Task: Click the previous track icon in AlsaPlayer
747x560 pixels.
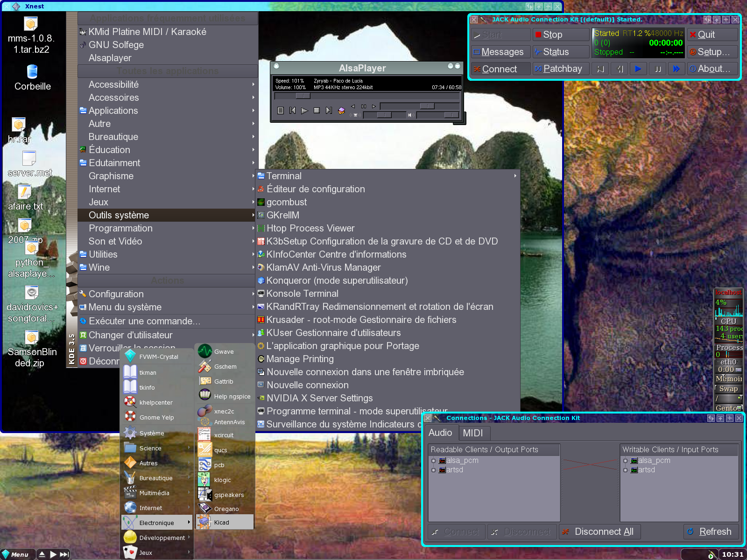Action: (x=292, y=111)
